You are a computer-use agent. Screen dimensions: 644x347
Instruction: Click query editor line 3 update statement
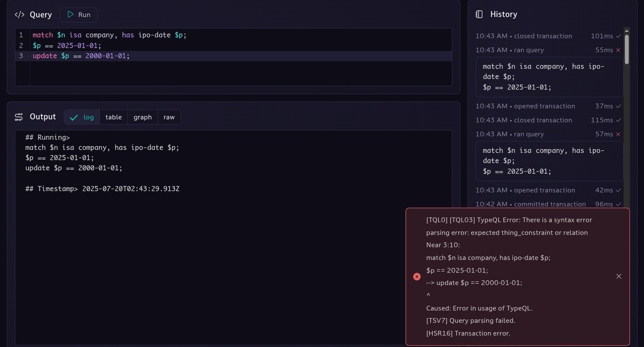pyautogui.click(x=81, y=56)
